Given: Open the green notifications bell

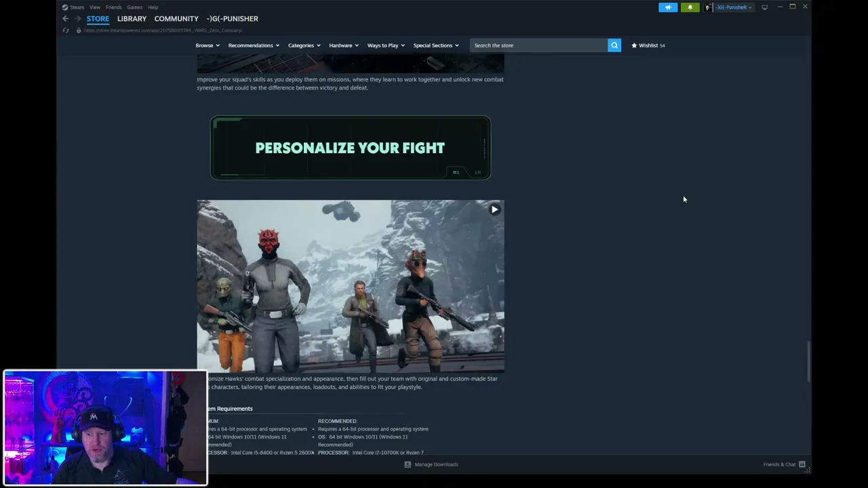Looking at the screenshot, I should click(690, 7).
